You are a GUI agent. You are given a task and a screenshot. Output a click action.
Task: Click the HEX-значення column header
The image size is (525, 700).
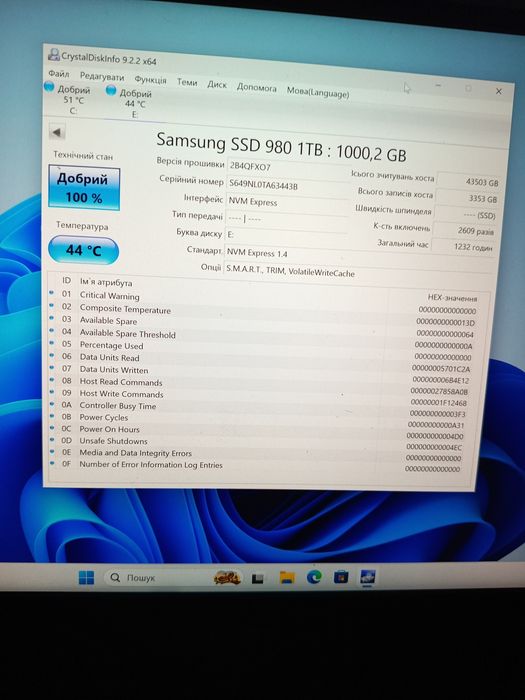click(x=452, y=298)
